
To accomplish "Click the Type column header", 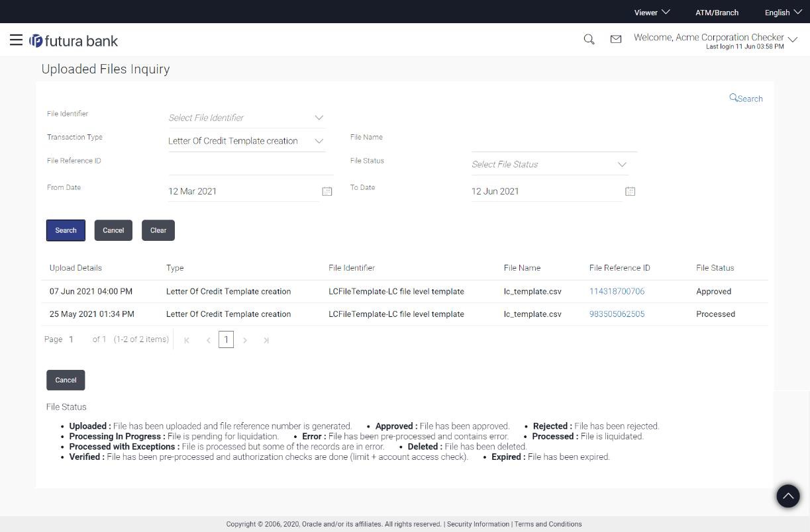I will [x=175, y=268].
